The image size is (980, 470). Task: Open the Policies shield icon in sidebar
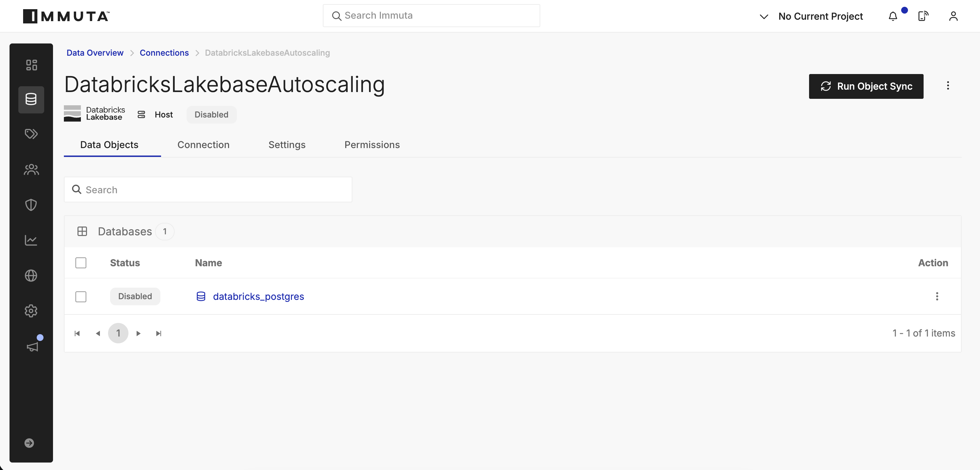[x=31, y=205]
